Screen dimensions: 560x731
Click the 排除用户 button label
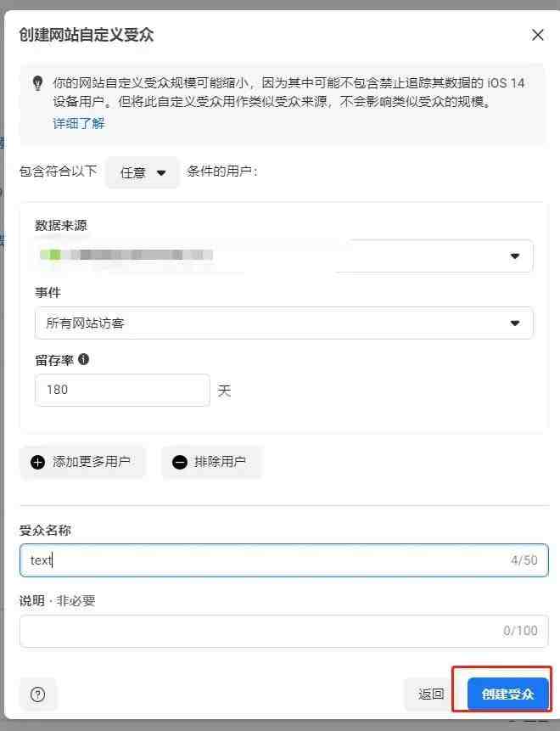pos(220,462)
